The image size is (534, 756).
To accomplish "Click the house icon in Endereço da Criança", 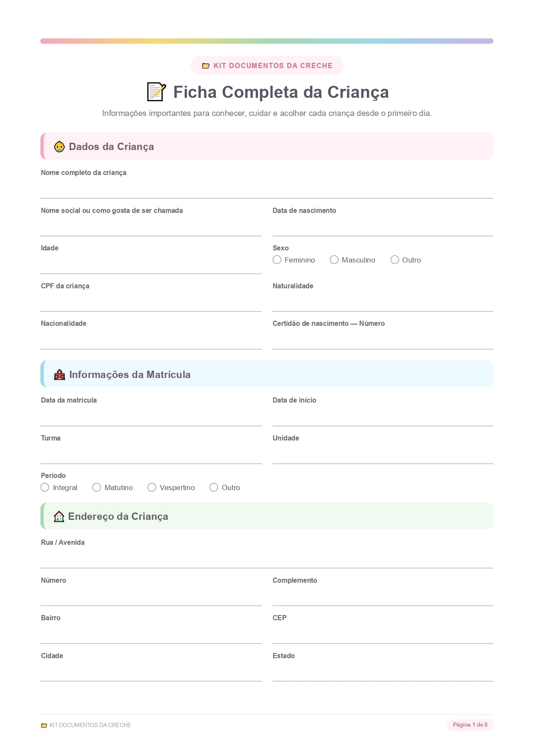I will [x=59, y=516].
